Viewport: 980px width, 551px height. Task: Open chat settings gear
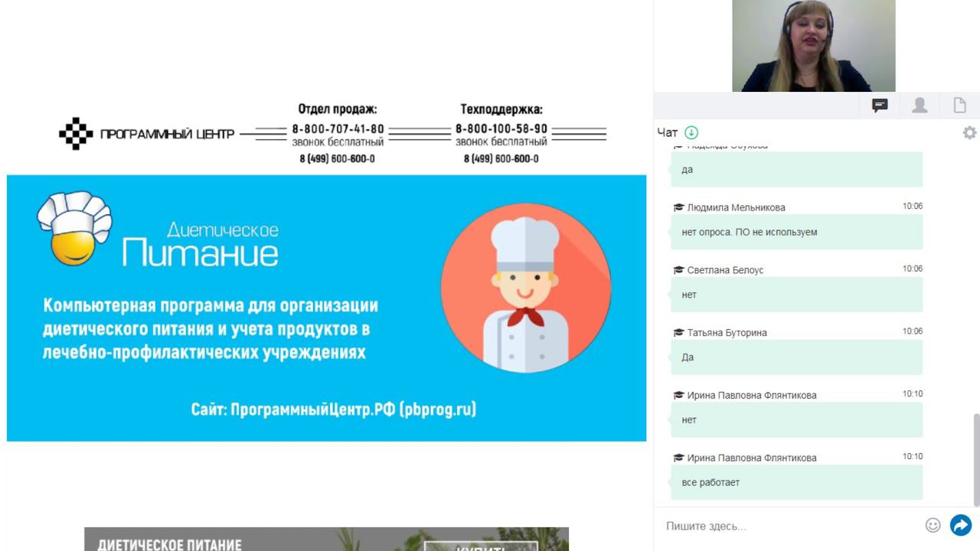pyautogui.click(x=969, y=132)
